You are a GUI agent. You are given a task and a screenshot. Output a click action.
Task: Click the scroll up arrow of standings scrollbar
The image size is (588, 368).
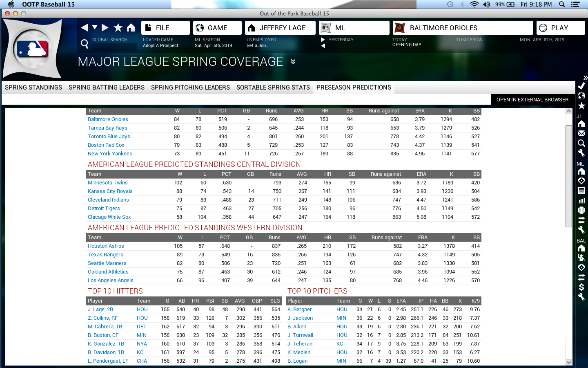(569, 111)
